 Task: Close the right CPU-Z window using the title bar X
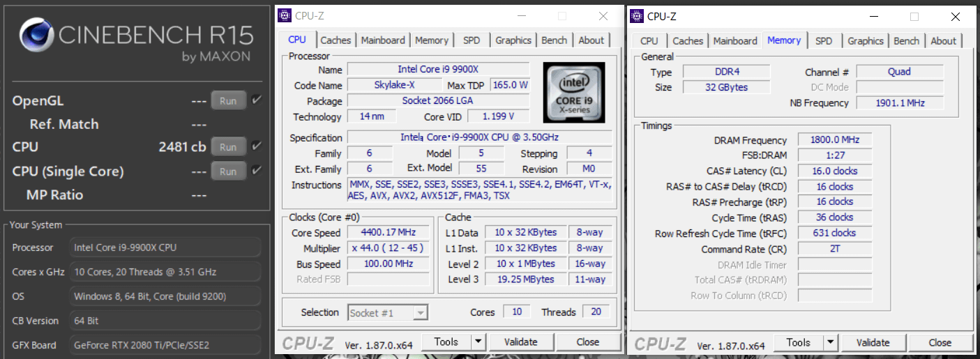(955, 16)
